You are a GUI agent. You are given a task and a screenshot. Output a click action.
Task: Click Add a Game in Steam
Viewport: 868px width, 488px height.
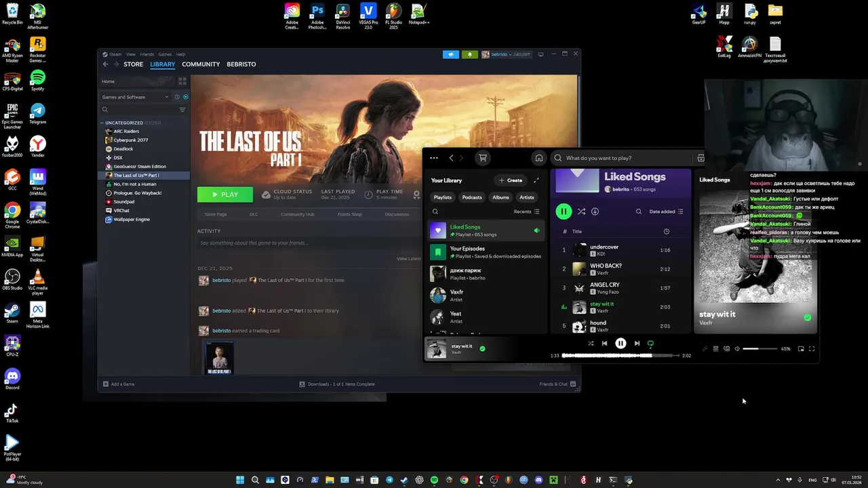click(119, 384)
